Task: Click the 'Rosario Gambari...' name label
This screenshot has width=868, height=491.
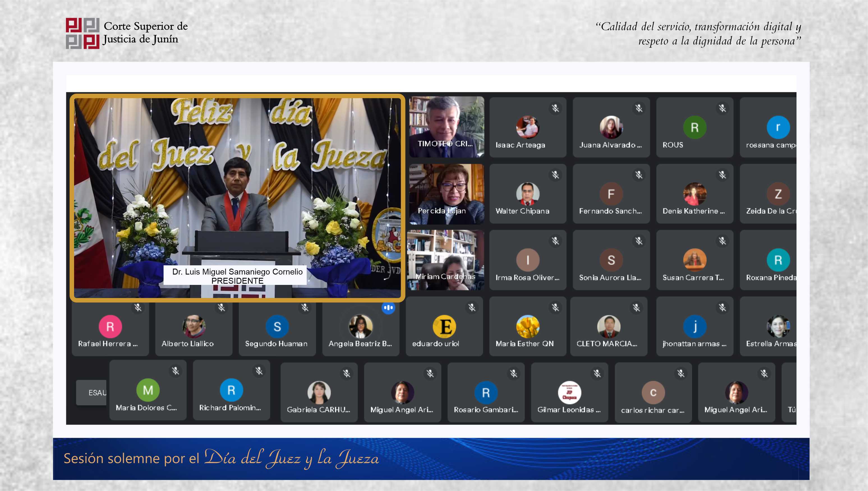Action: 485,410
